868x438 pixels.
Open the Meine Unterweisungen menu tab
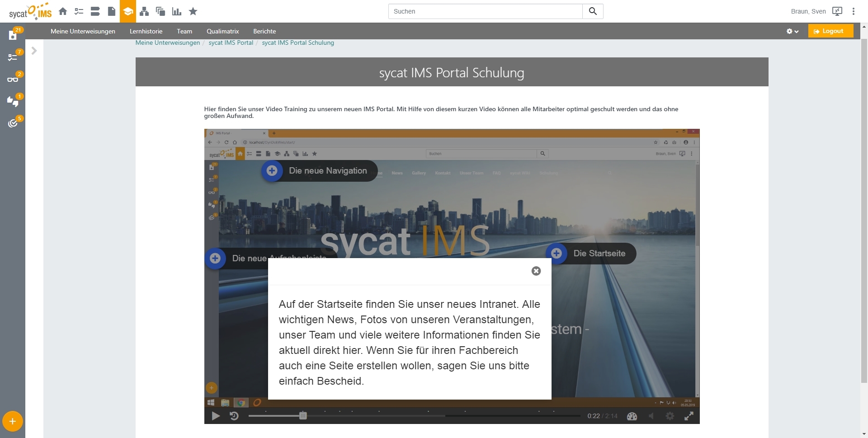coord(83,31)
